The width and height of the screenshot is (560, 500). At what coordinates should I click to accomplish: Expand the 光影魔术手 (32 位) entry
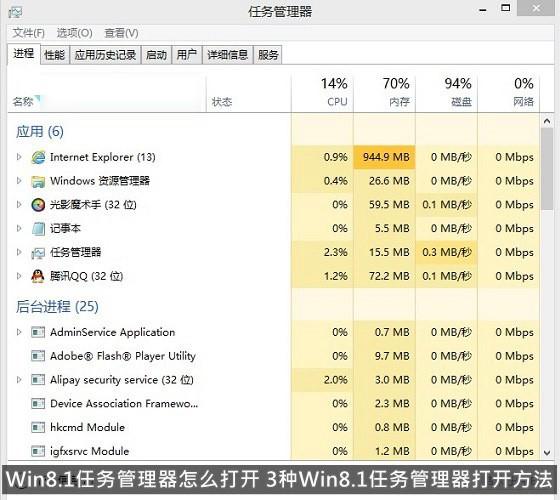[x=19, y=204]
